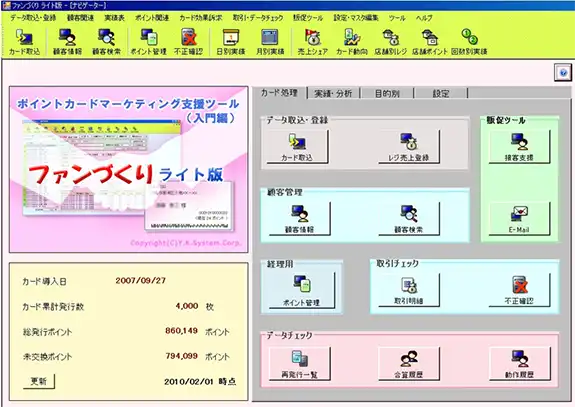Open the ツール menu
This screenshot has width=575, height=407.
coord(397,18)
